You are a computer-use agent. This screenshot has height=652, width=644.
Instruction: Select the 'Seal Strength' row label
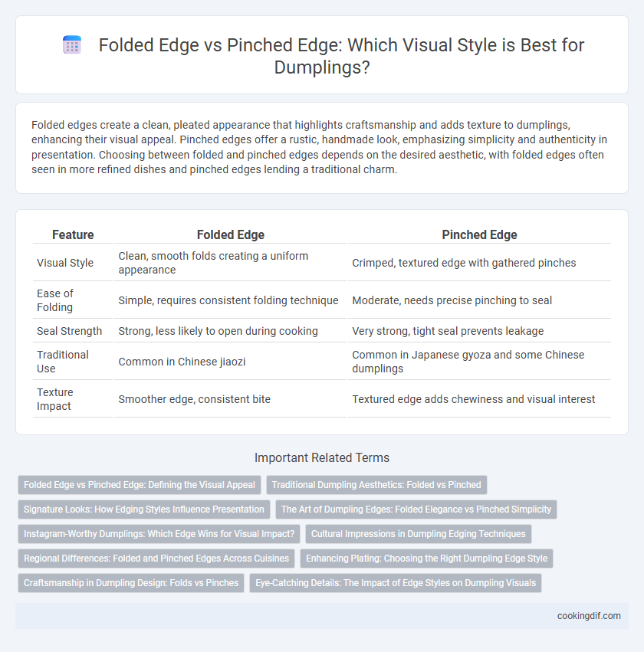tap(69, 331)
